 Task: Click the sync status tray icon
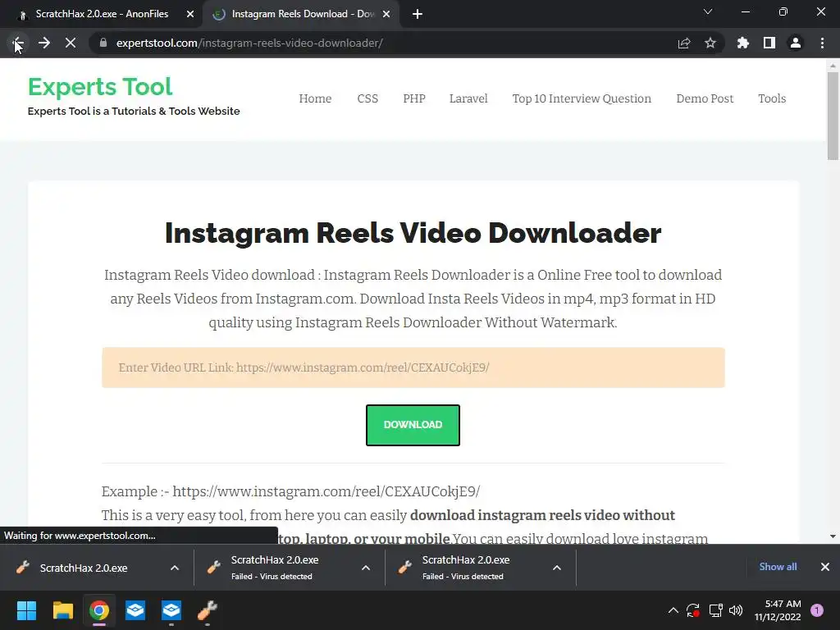pyautogui.click(x=693, y=610)
